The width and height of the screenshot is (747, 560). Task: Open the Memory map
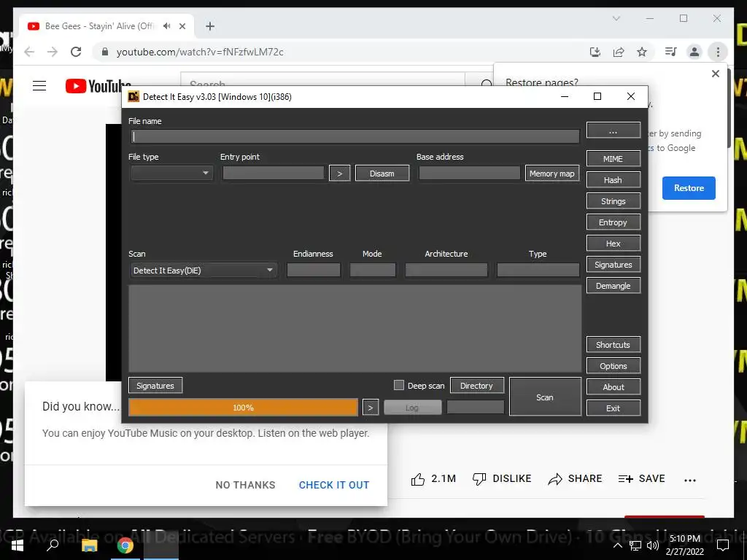(x=552, y=174)
